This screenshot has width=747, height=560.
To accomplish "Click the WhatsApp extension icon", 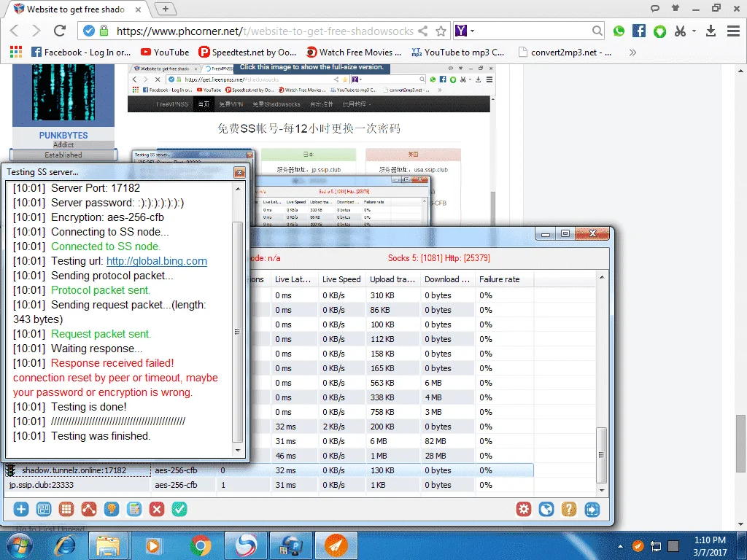I will (619, 31).
